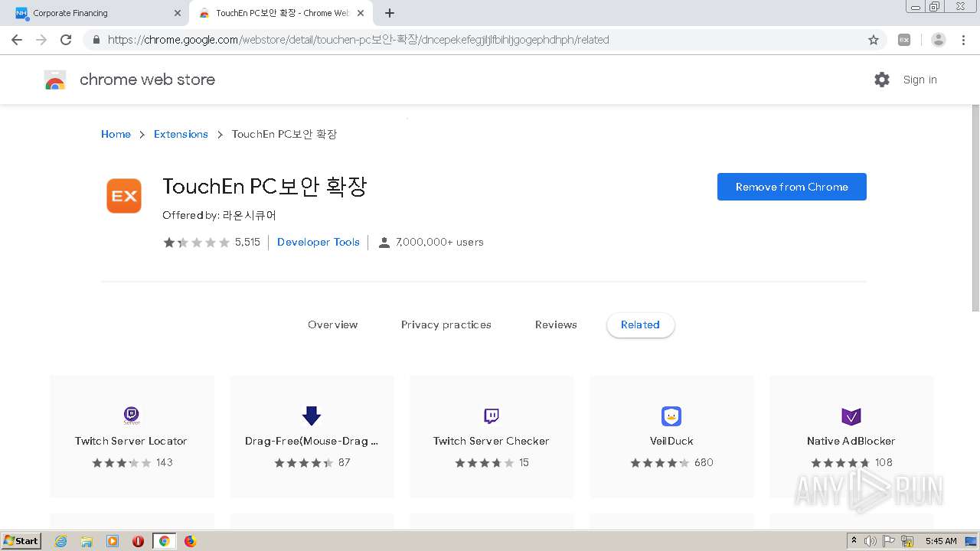Close the TouchEn Web Store tab
The width and height of the screenshot is (980, 551).
tap(361, 13)
